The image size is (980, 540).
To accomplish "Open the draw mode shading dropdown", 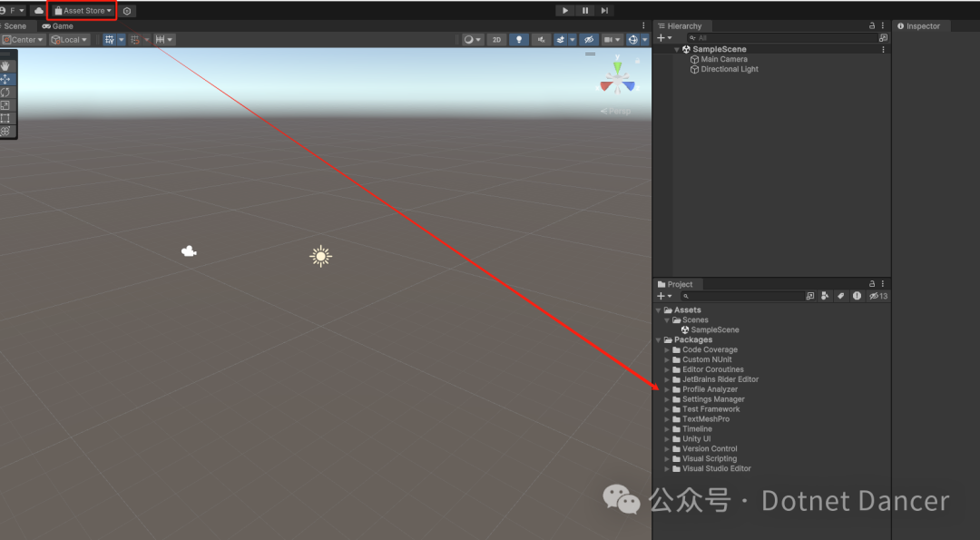I will pyautogui.click(x=472, y=39).
